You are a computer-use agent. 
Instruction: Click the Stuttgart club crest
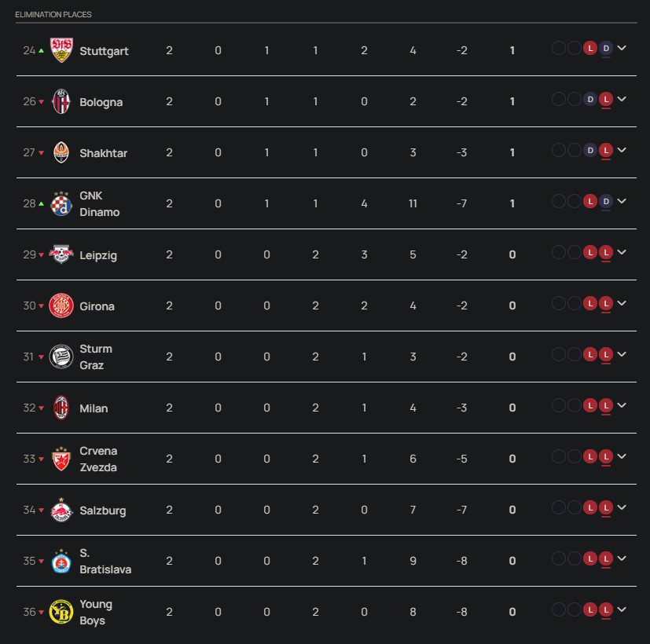(61, 50)
